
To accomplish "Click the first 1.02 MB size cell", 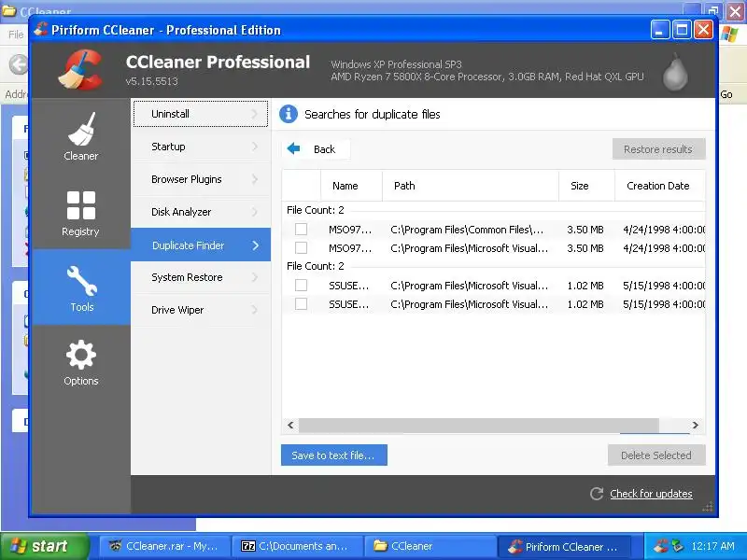I will (585, 286).
